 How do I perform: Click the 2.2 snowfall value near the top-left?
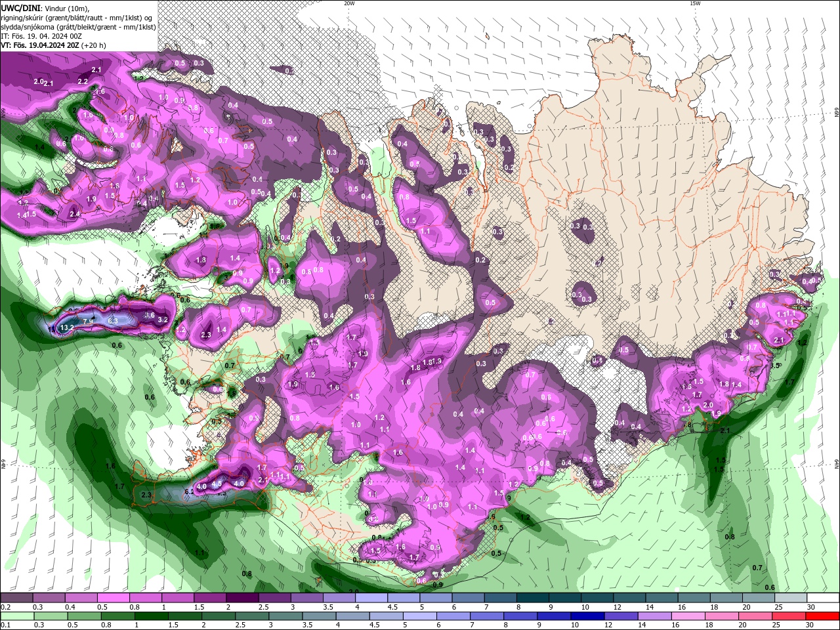click(x=83, y=81)
